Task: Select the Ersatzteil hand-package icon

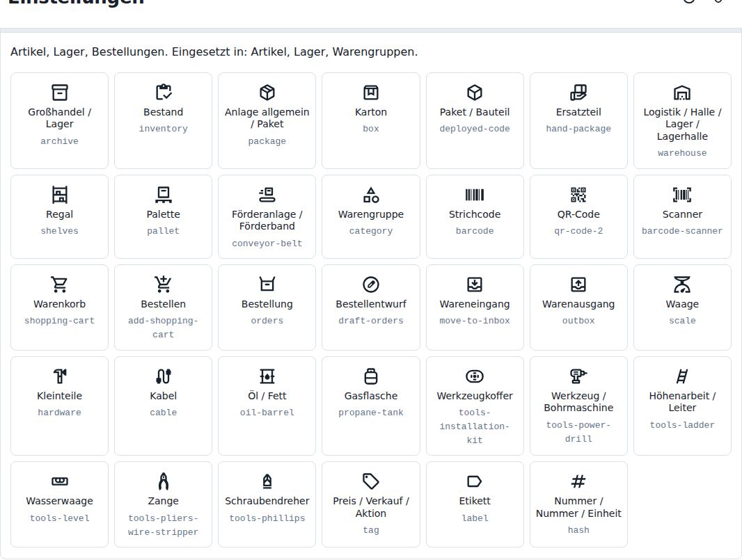Action: 578,93
